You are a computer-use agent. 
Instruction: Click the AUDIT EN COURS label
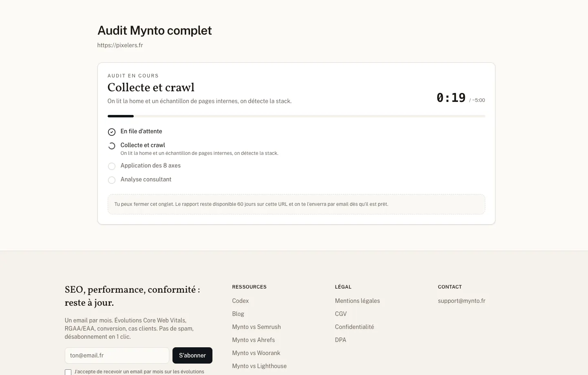click(x=133, y=76)
